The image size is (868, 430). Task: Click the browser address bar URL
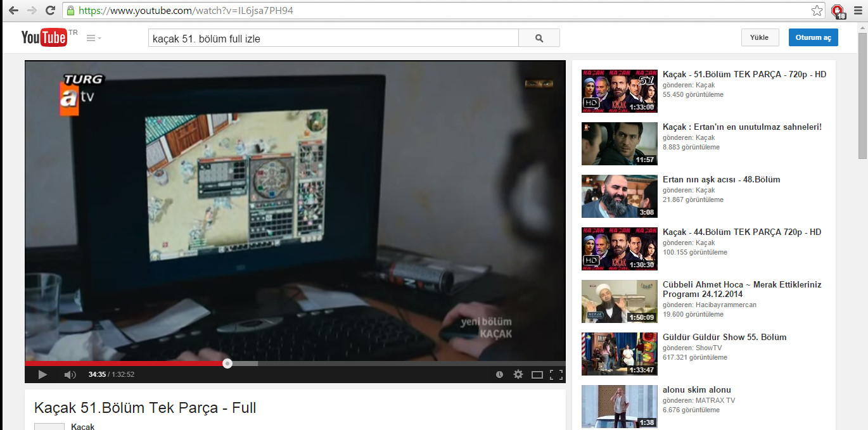[x=186, y=11]
